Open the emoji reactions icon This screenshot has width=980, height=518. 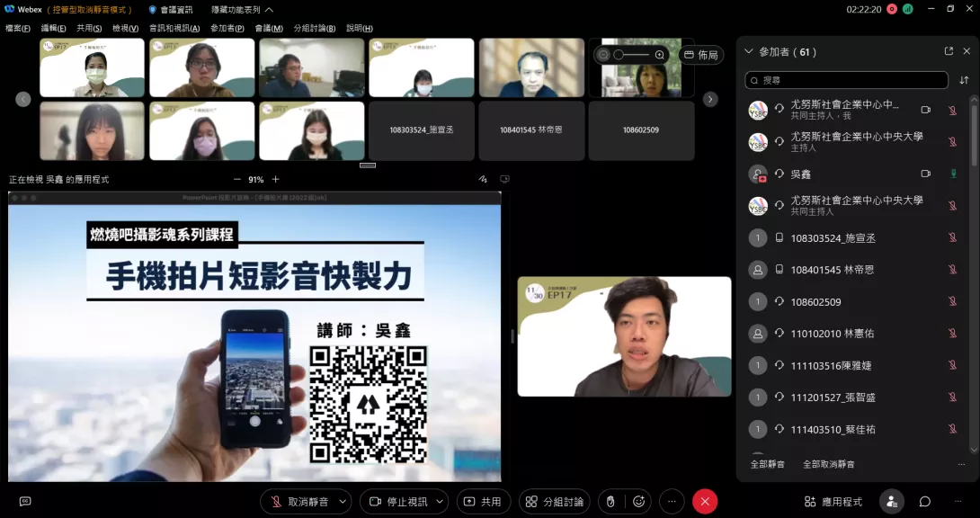coord(638,501)
